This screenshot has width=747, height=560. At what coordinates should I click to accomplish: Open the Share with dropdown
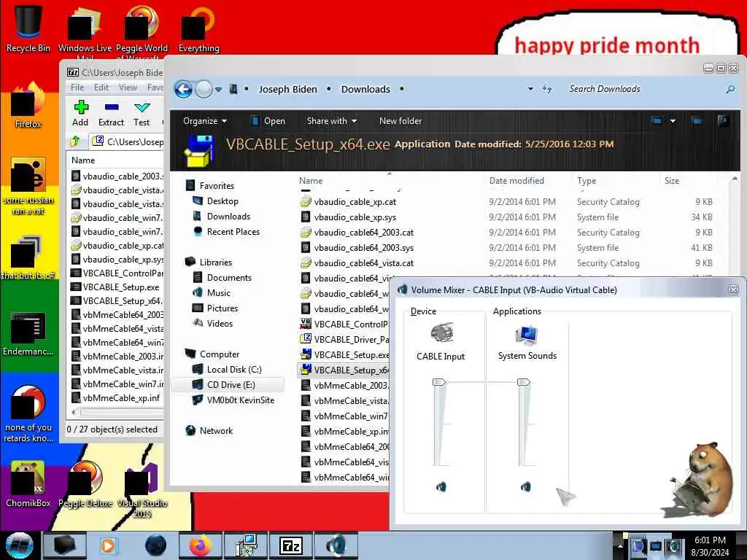coord(332,121)
